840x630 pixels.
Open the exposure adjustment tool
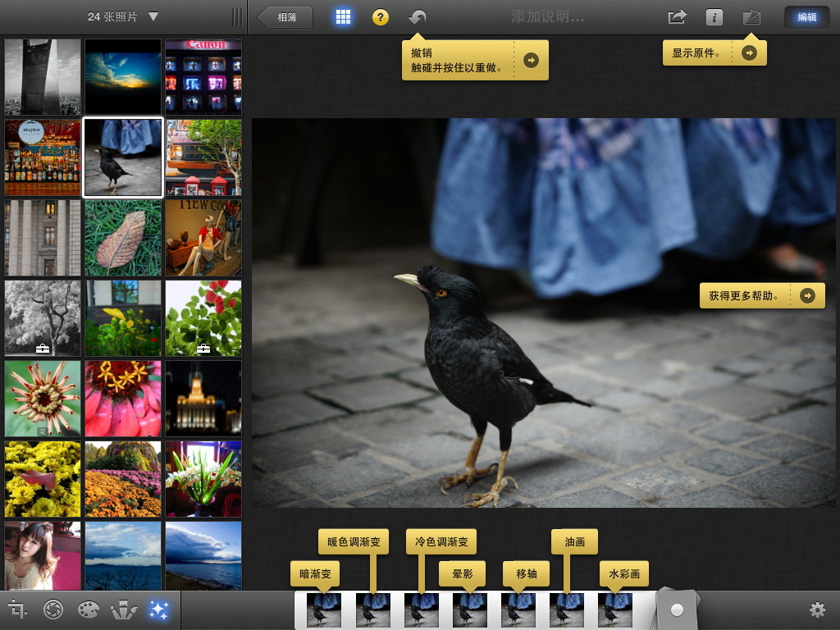tap(53, 610)
